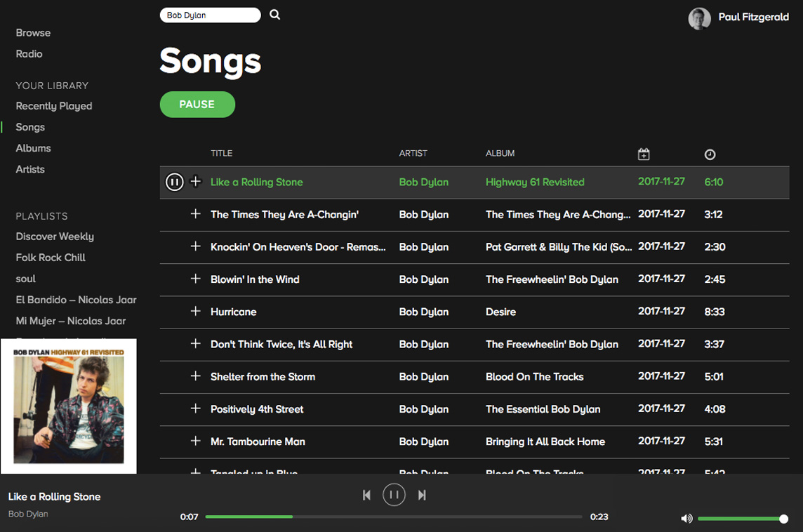The width and height of the screenshot is (803, 532).
Task: Open album Pat Garrett & Billy The Kid
Action: pyautogui.click(x=559, y=247)
